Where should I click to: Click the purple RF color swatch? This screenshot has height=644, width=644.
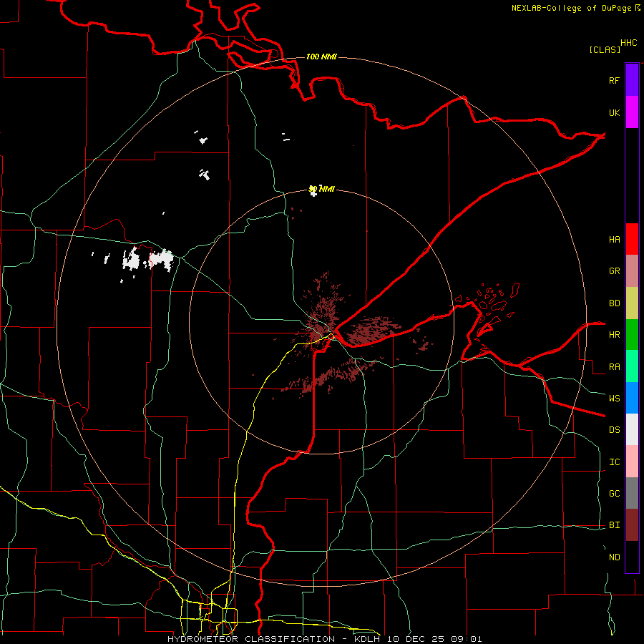coord(632,80)
